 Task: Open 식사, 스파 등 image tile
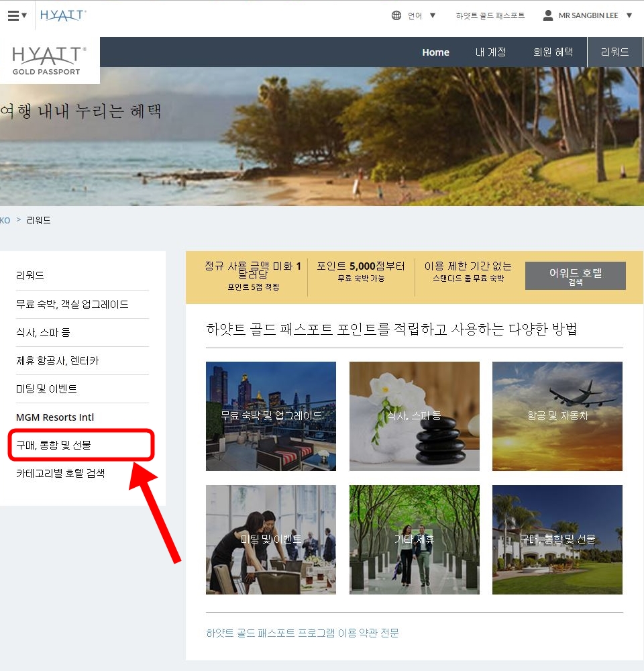pos(414,416)
